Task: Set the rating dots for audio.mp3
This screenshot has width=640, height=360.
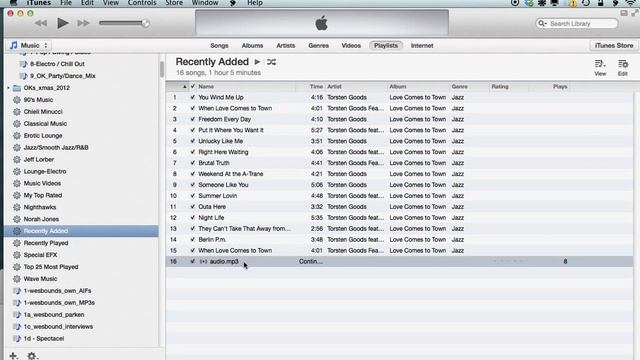Action: click(508, 261)
